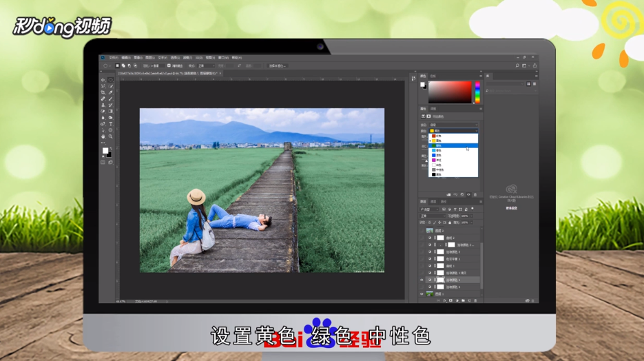This screenshot has width=644, height=361.
Task: Show the 图层 2 layer
Action: click(x=422, y=230)
